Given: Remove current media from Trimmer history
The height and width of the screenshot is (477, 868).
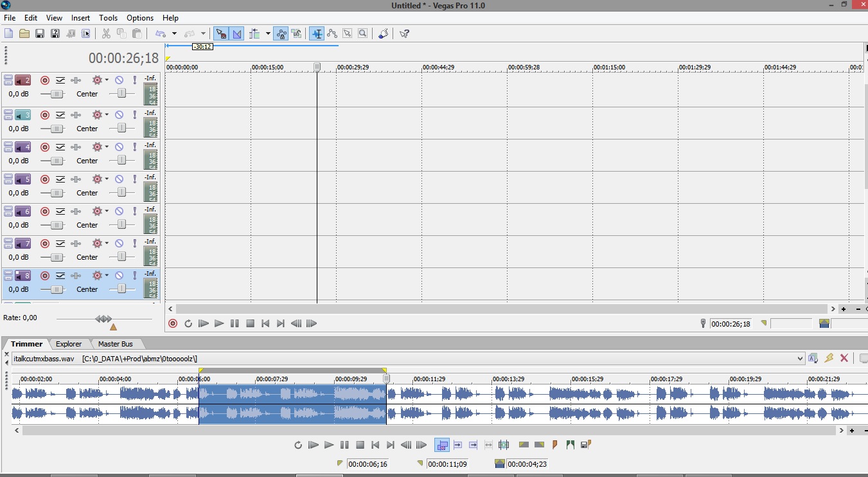Looking at the screenshot, I should [844, 358].
